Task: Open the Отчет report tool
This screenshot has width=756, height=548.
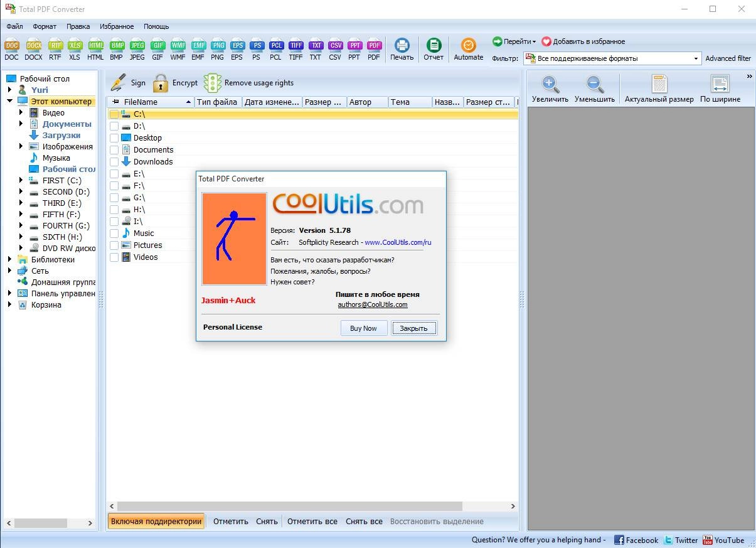Action: pyautogui.click(x=434, y=50)
